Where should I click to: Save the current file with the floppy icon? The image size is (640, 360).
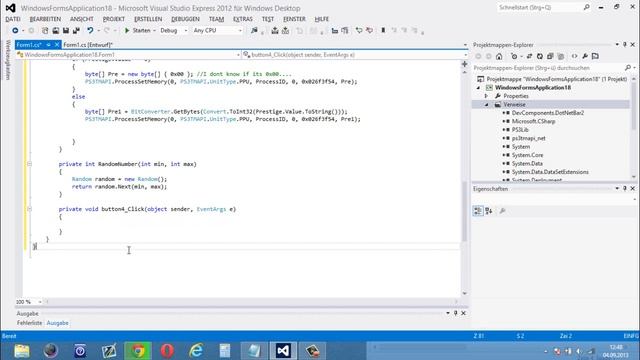pos(65,31)
